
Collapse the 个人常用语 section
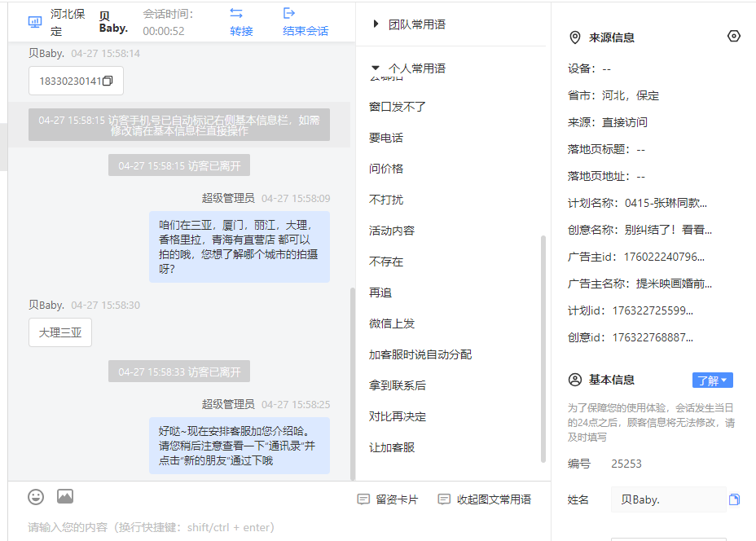(376, 68)
